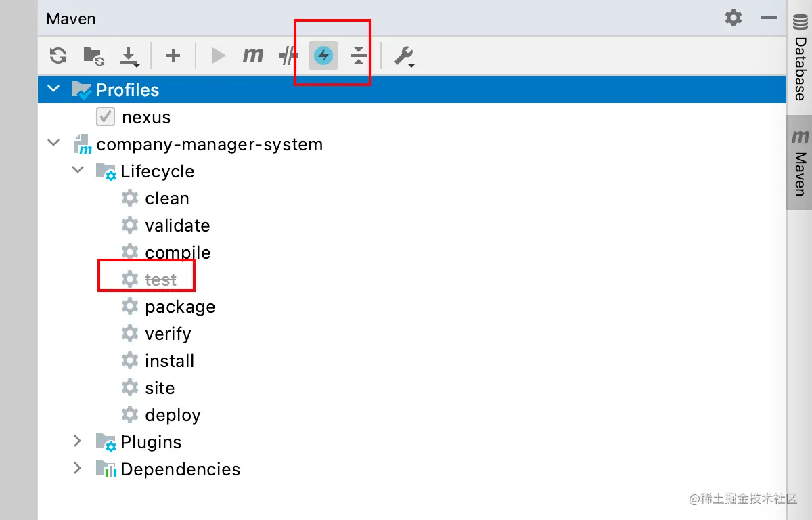
Task: Generate sources and update folders icon
Action: pyautogui.click(x=93, y=56)
